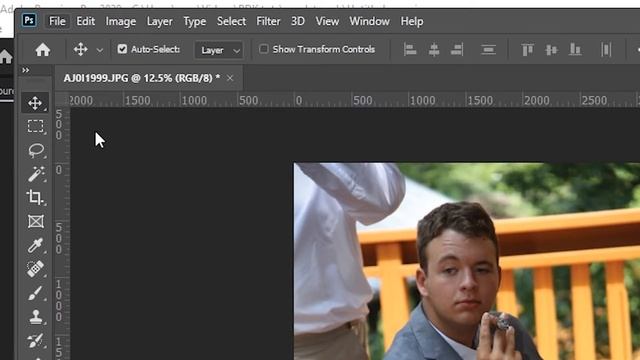This screenshot has height=360, width=640.
Task: Click Align vertical centers icon
Action: [x=551, y=49]
